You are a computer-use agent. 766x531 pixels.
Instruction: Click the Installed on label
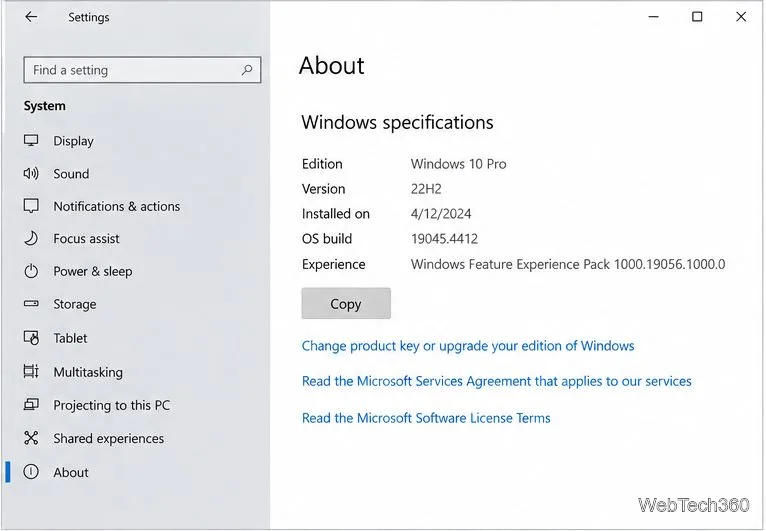(x=336, y=213)
